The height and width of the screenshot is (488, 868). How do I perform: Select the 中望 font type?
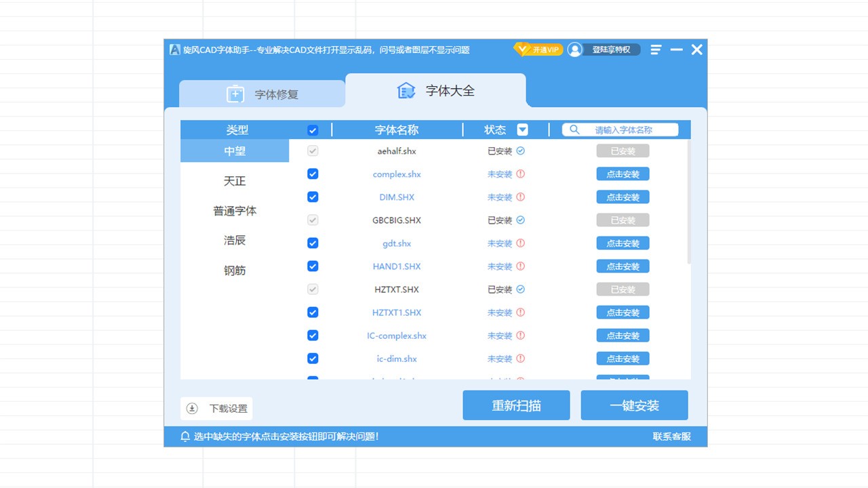(235, 151)
